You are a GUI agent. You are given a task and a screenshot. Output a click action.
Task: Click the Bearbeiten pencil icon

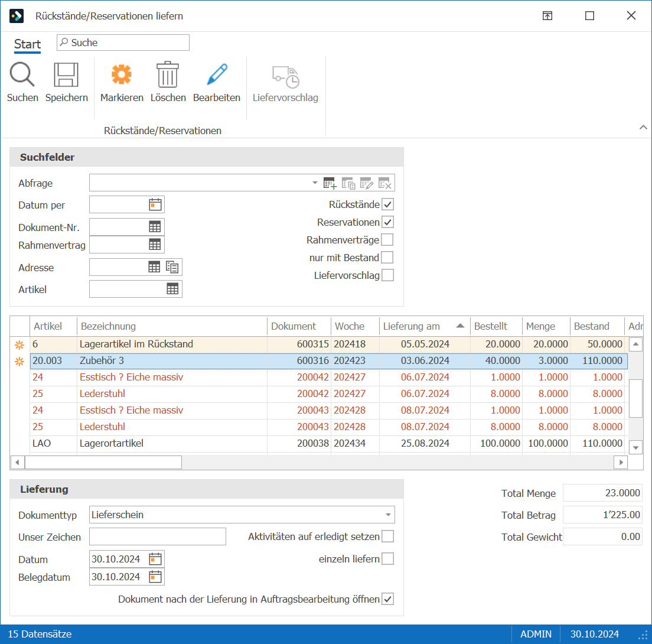217,74
